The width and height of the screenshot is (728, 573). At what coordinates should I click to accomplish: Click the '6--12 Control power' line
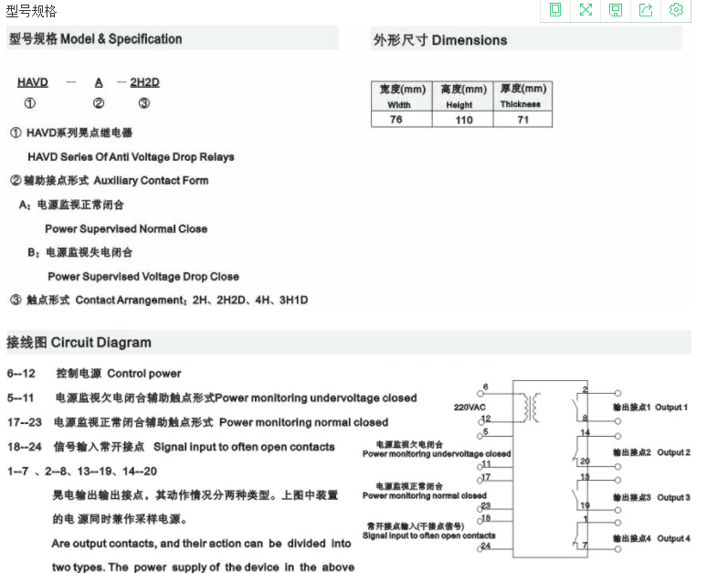tap(94, 374)
